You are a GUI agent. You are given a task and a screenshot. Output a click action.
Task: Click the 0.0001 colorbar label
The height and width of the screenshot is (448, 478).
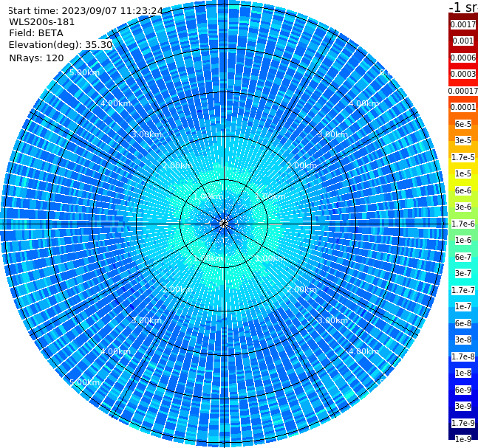(463, 107)
